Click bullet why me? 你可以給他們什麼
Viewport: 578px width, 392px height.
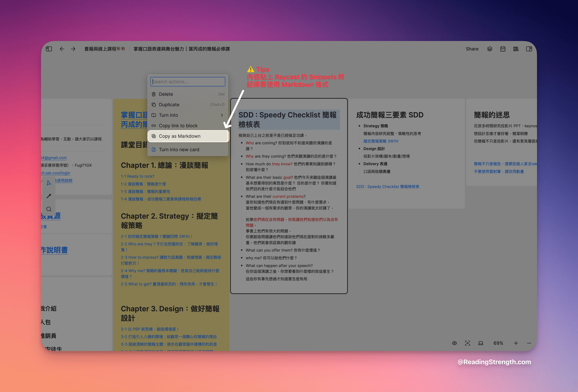pyautogui.click(x=271, y=258)
